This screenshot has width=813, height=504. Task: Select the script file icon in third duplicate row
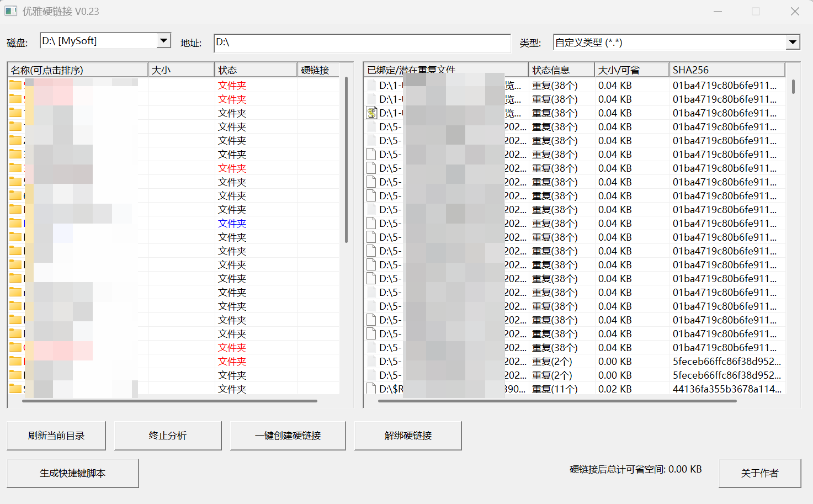coord(371,113)
